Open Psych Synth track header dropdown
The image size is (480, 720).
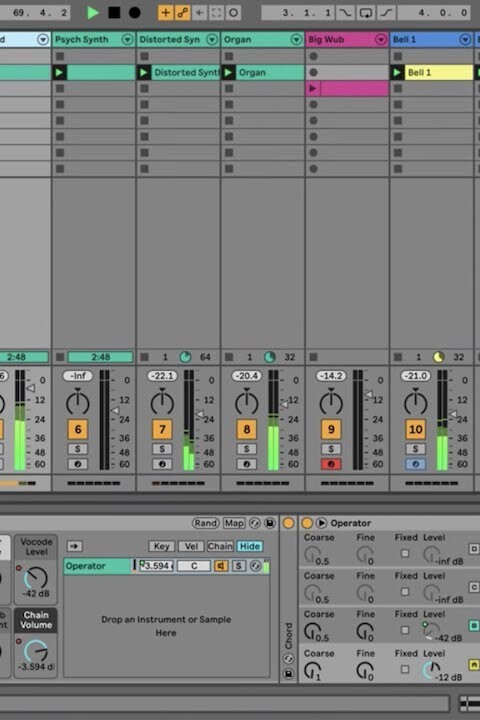[x=127, y=39]
